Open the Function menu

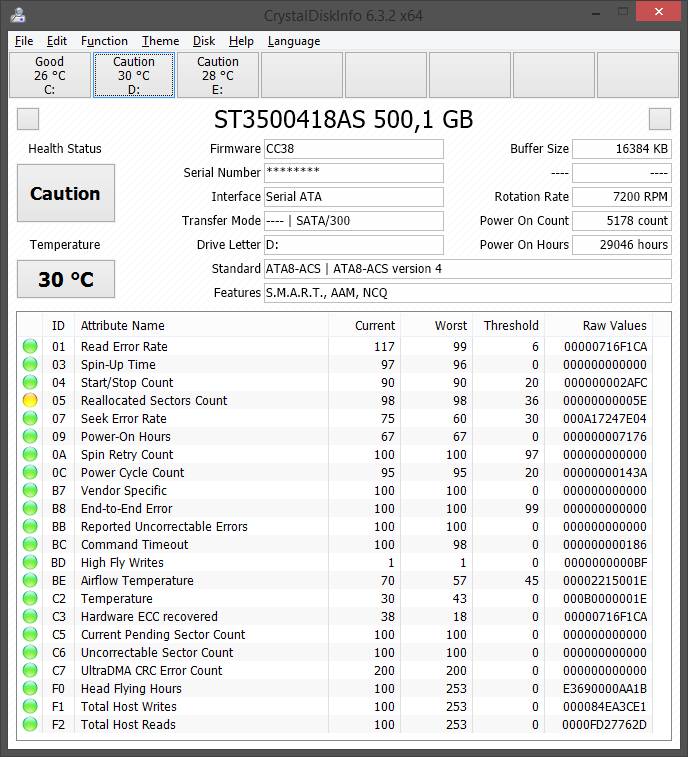pos(104,41)
